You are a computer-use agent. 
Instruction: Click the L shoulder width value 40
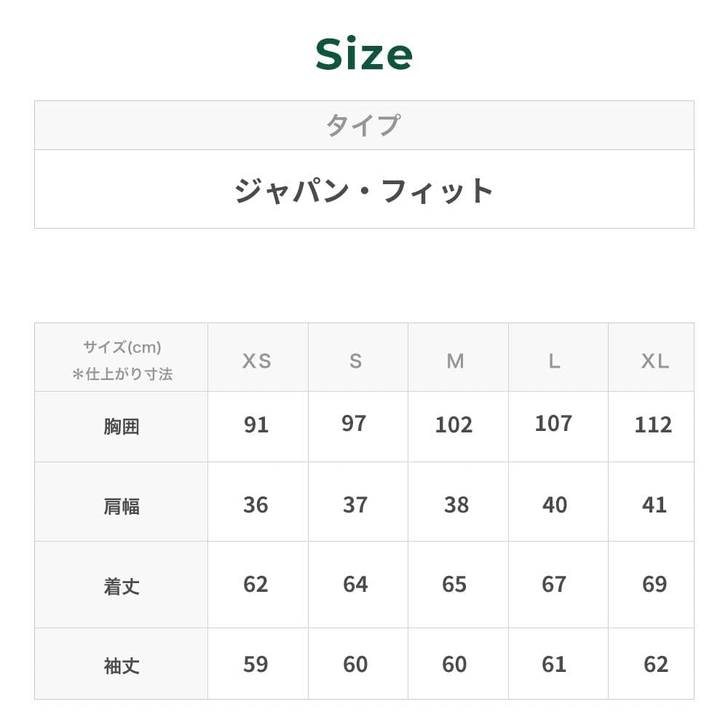click(555, 505)
